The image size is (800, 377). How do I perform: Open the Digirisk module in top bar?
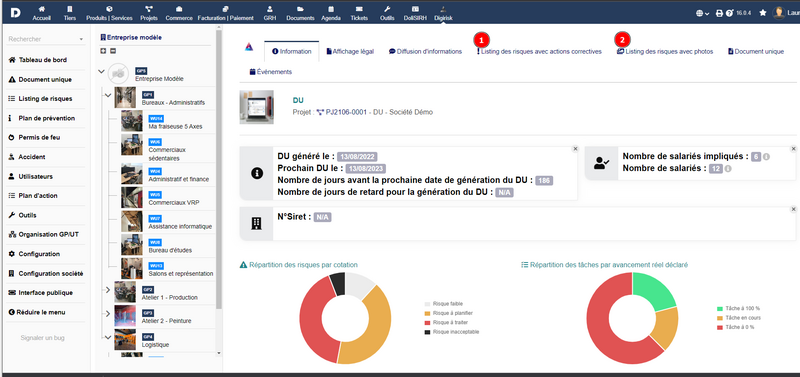point(443,13)
